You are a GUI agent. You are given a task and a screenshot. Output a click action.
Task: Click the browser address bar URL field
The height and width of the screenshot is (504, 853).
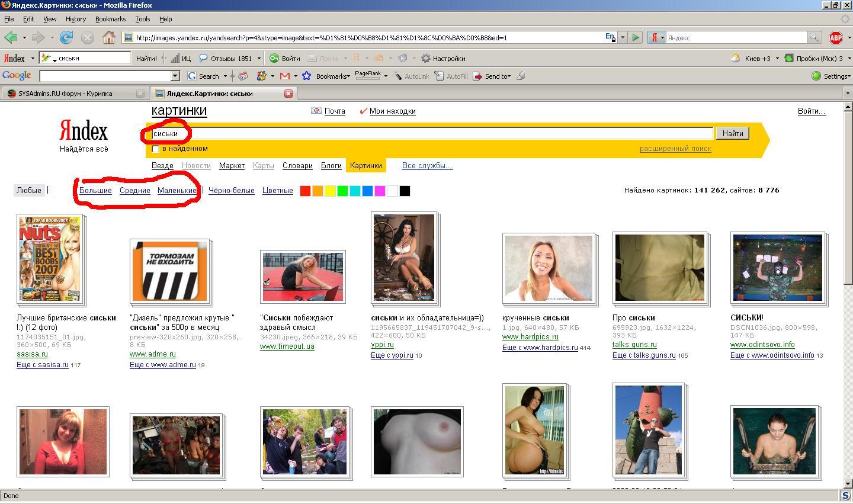click(x=370, y=37)
